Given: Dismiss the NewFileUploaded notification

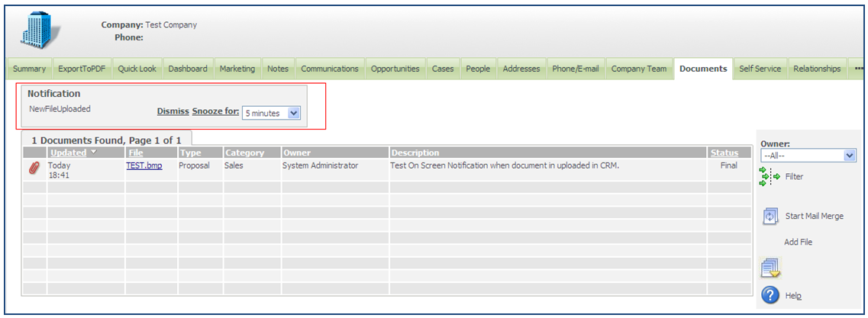Looking at the screenshot, I should click(x=173, y=111).
